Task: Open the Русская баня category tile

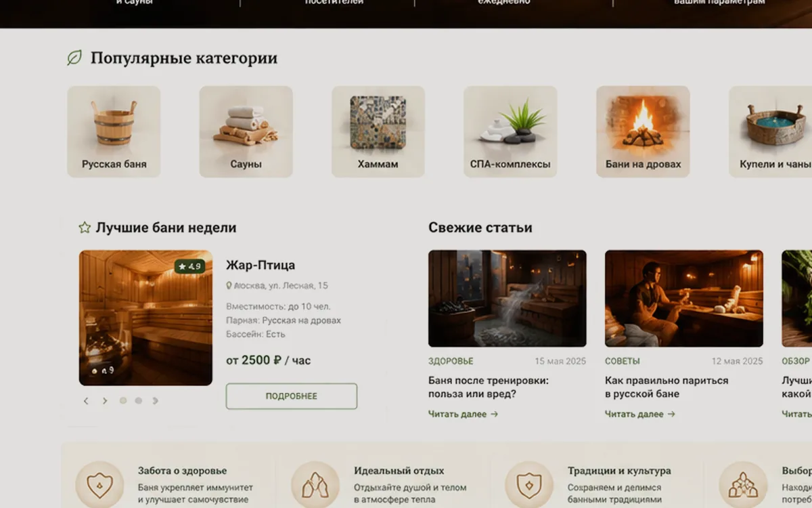Action: (114, 131)
